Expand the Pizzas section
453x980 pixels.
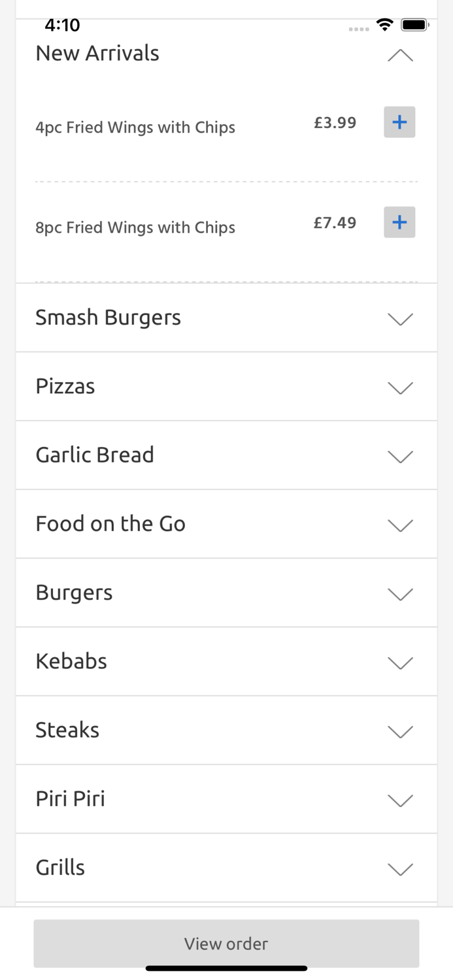tap(226, 386)
